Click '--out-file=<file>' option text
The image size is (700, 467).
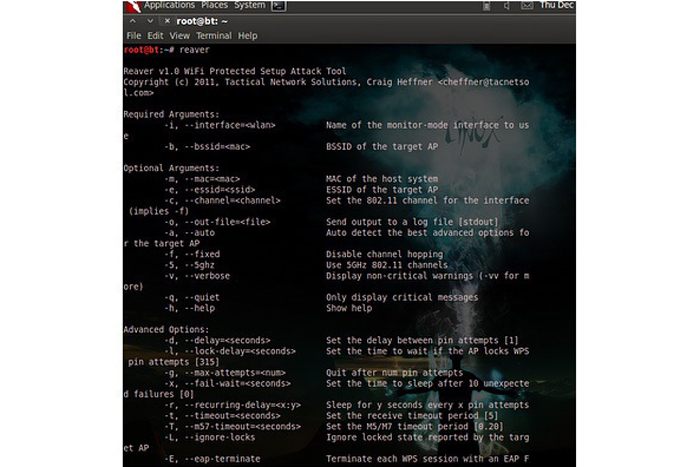point(227,222)
